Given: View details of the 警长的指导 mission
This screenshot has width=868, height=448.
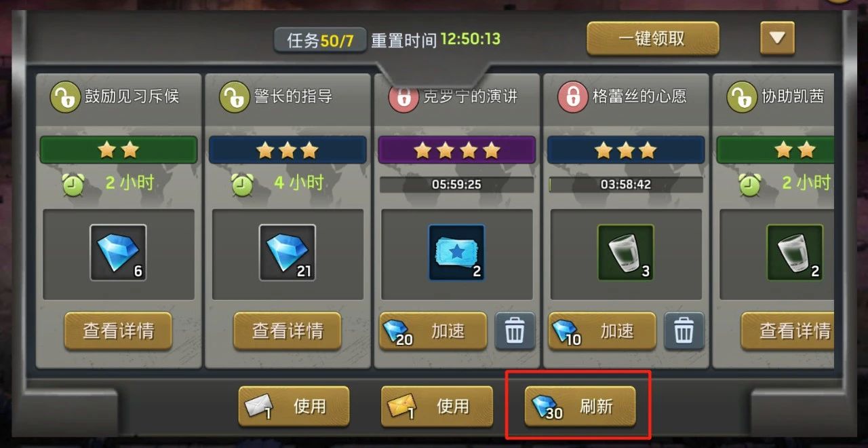Looking at the screenshot, I should point(288,331).
